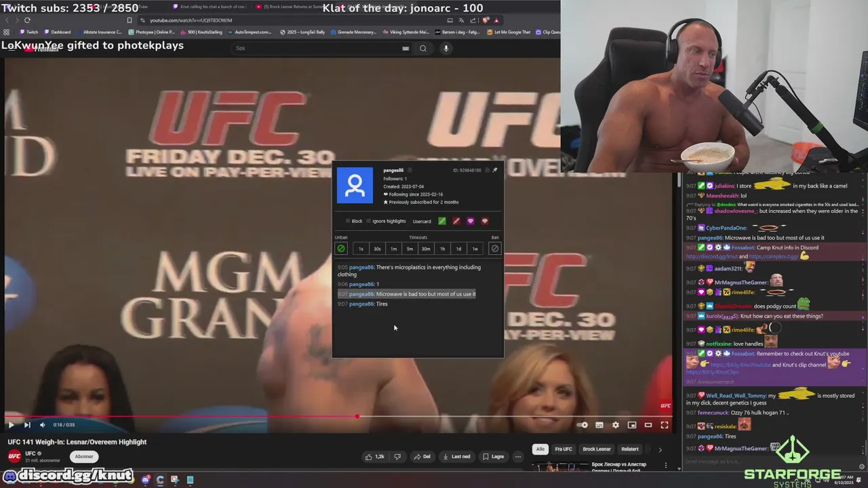
Task: Open the Dashboard bookmark
Action: (x=56, y=32)
